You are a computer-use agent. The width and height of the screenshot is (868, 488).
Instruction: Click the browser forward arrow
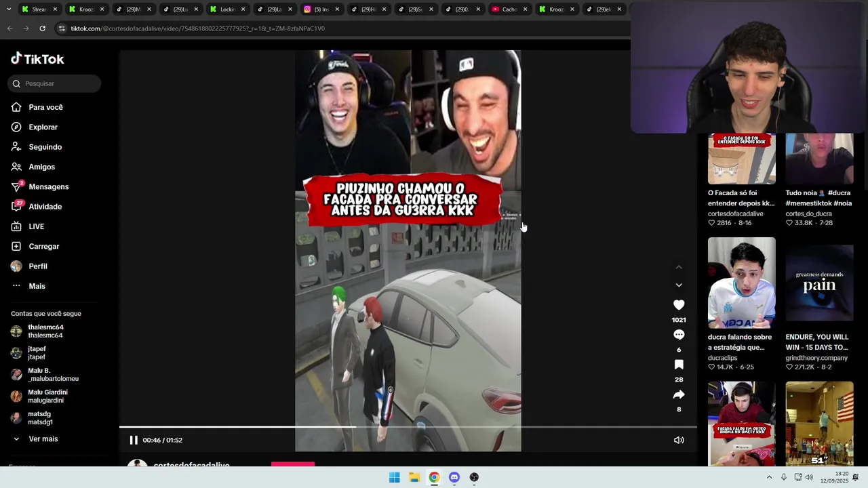point(26,28)
